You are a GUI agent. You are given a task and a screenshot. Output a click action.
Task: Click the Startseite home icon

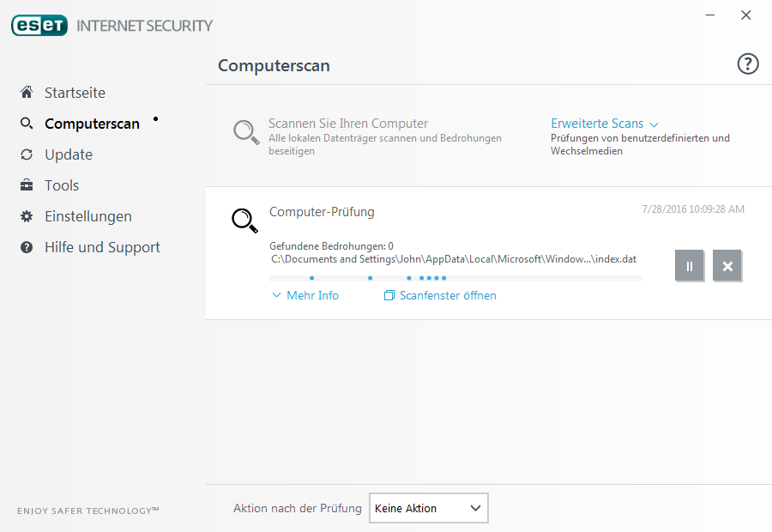click(27, 92)
